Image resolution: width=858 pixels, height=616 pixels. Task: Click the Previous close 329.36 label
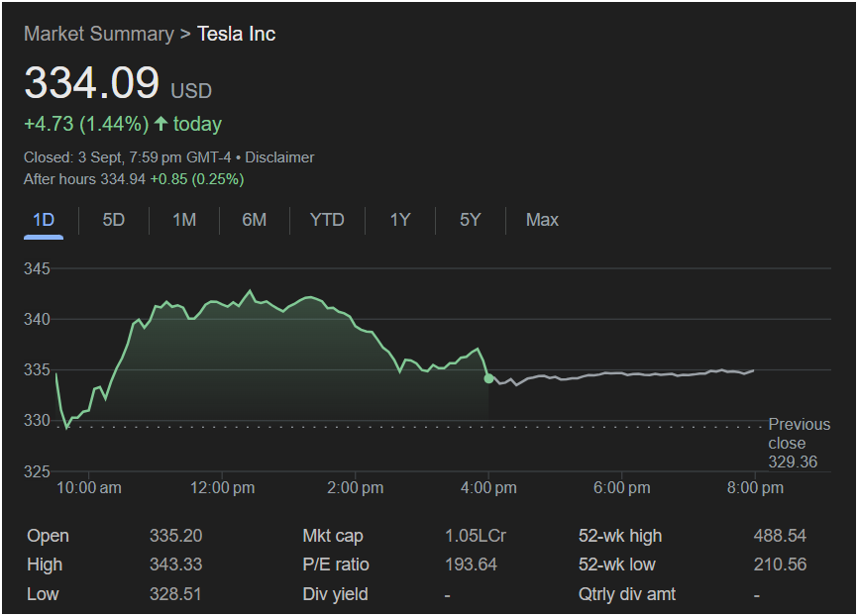tap(799, 443)
